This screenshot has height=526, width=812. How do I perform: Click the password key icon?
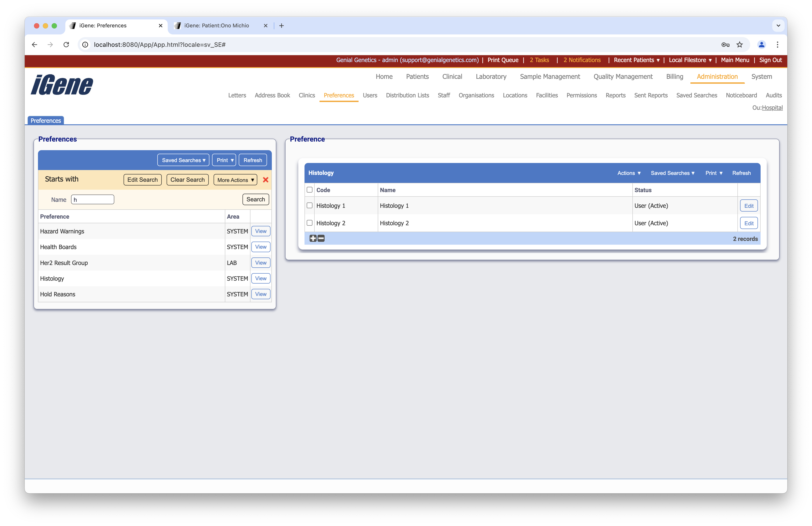point(725,45)
